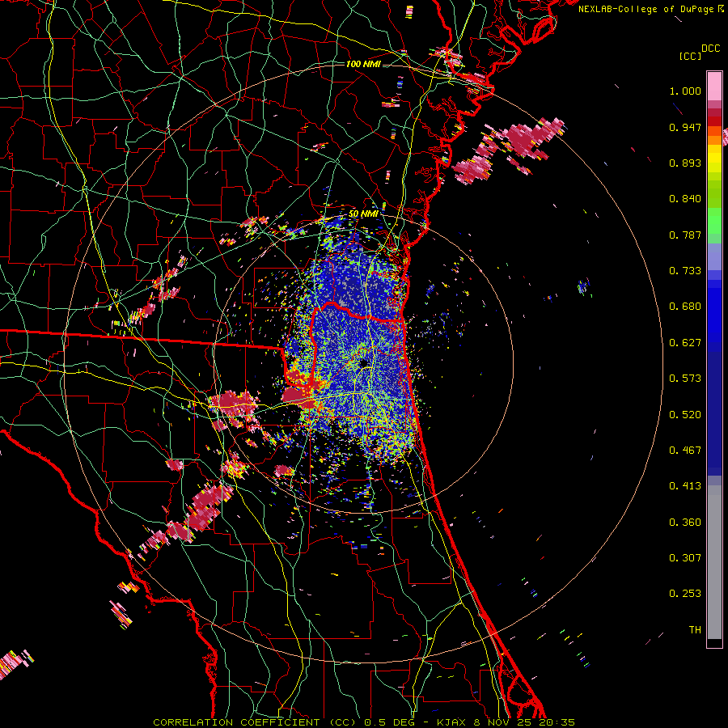Screen dimensions: 728x728
Task: Select the 0.360 legend value
Action: 685,523
